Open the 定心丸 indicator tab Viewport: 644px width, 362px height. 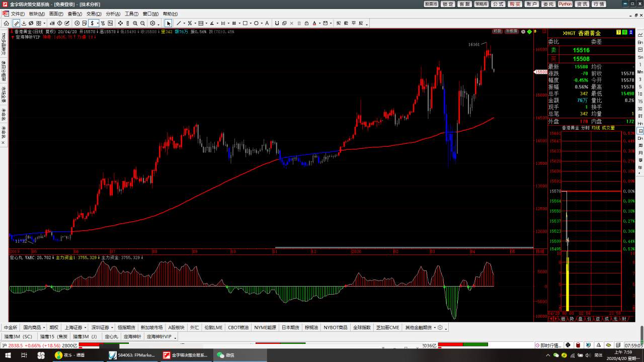[x=111, y=337]
